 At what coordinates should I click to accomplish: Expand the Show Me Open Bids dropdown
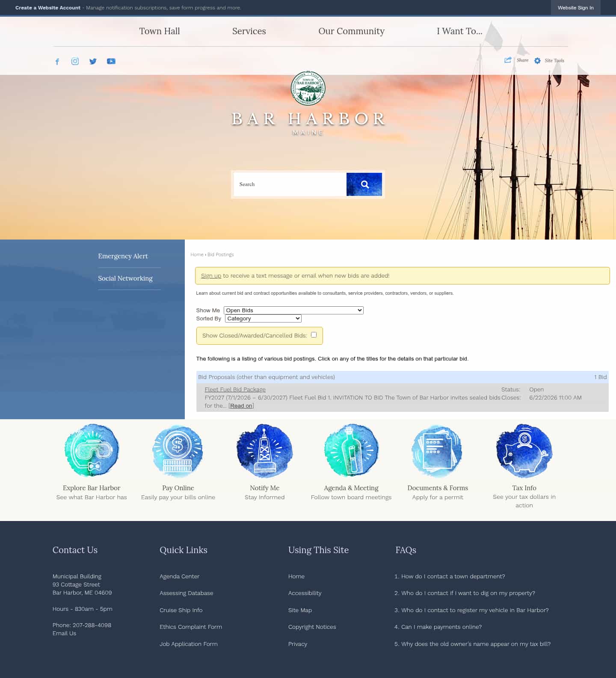(293, 310)
